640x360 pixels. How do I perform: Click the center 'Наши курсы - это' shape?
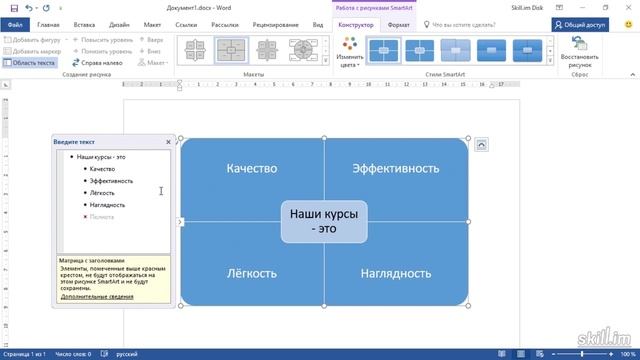tap(324, 222)
